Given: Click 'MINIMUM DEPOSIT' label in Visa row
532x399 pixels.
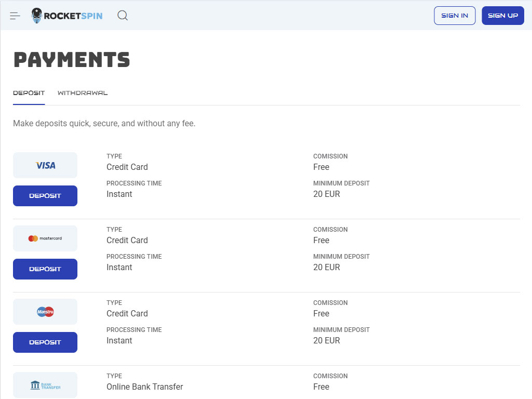Looking at the screenshot, I should (341, 183).
